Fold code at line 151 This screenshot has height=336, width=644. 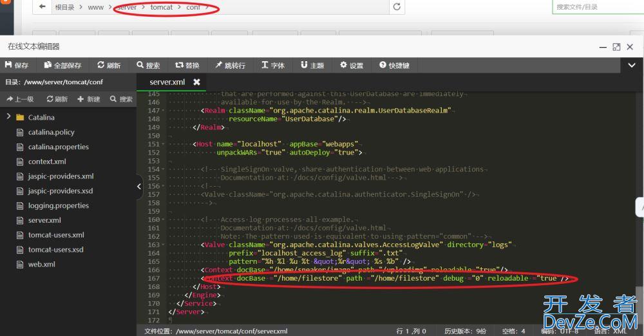(x=163, y=144)
